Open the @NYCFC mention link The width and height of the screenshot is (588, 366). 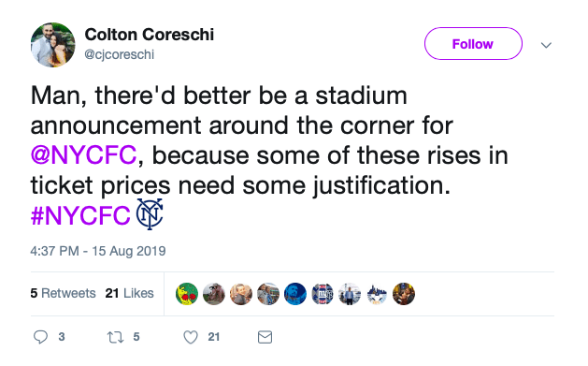click(x=83, y=155)
